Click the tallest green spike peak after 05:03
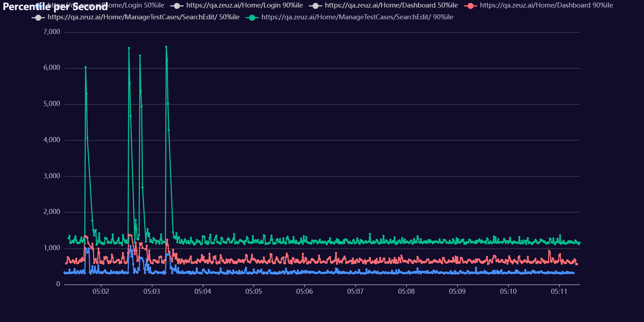The height and width of the screenshot is (322, 644). coord(166,47)
